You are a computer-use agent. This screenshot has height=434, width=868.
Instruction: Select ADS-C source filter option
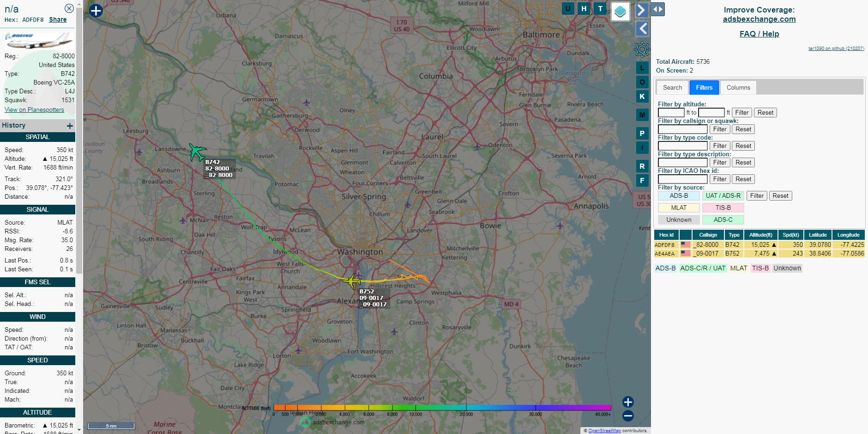pyautogui.click(x=723, y=220)
